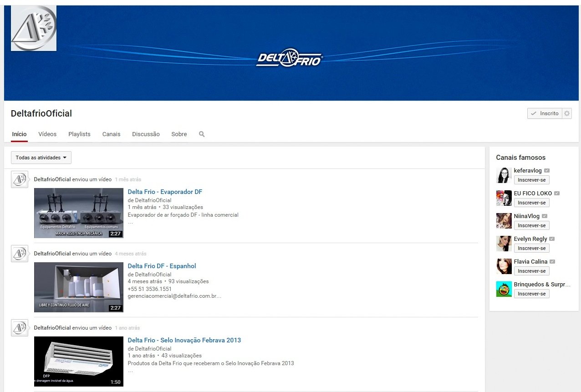Click the Canais famosos heading
Image resolution: width=581 pixels, height=392 pixels.
point(521,158)
